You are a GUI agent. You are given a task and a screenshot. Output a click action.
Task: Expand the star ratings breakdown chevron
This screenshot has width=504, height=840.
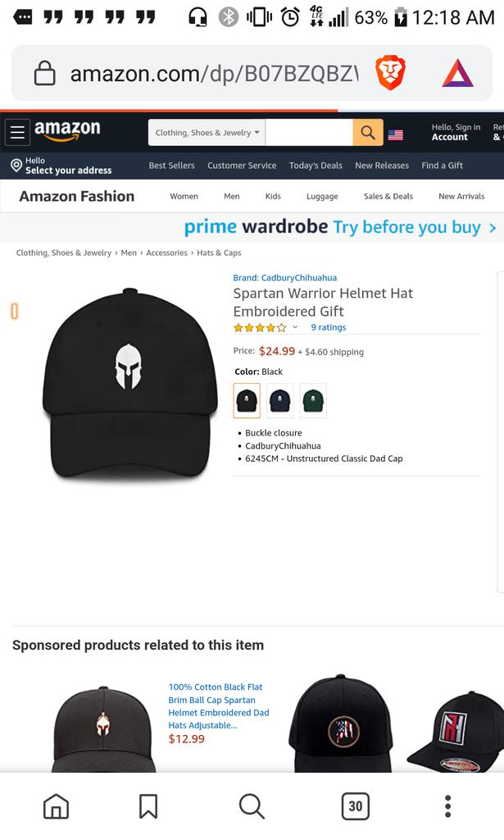pos(295,326)
